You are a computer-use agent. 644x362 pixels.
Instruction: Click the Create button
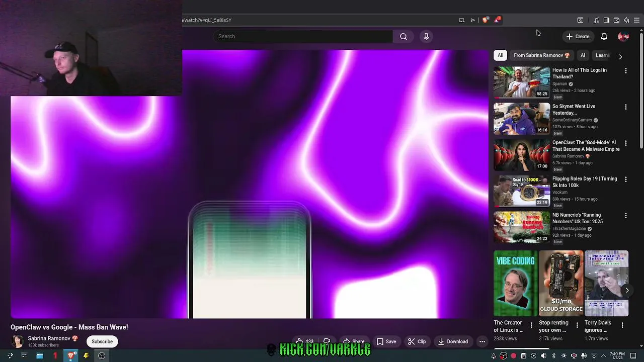point(578,36)
